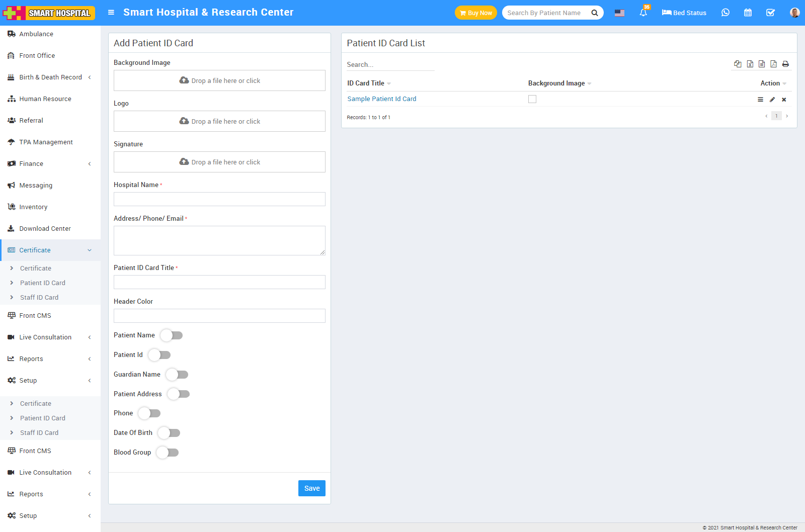Open the calendar icon in header
Screen dimensions: 805x532
point(748,13)
